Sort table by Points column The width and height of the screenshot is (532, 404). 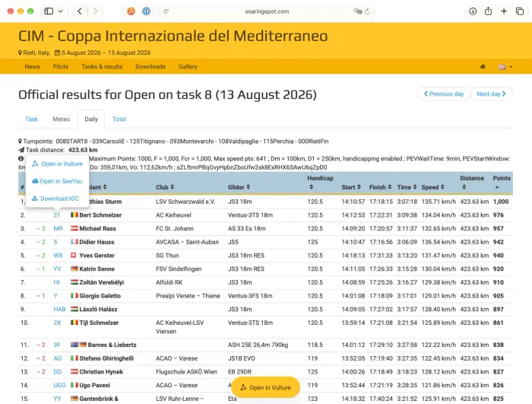point(502,183)
